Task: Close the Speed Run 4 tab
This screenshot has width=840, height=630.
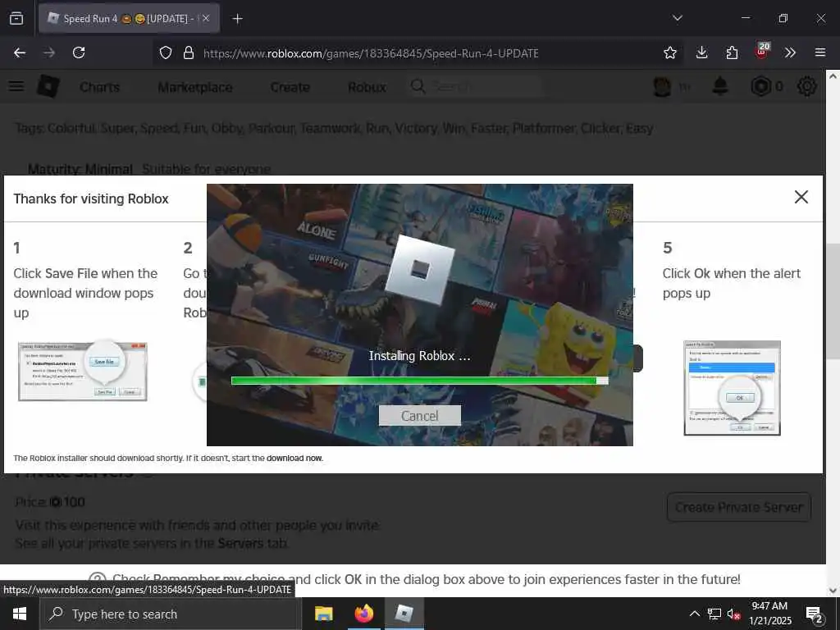Action: [206, 18]
